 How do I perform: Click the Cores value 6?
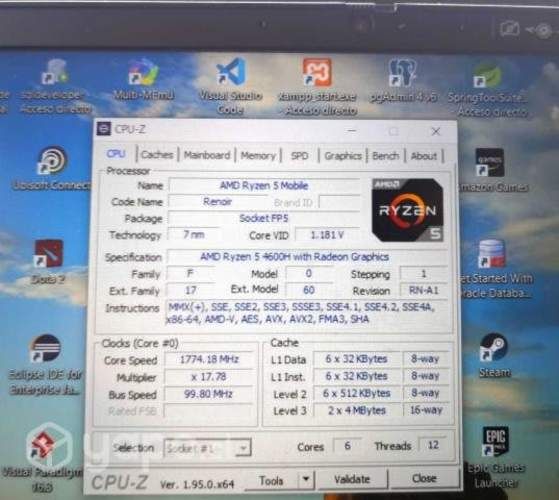[x=347, y=445]
